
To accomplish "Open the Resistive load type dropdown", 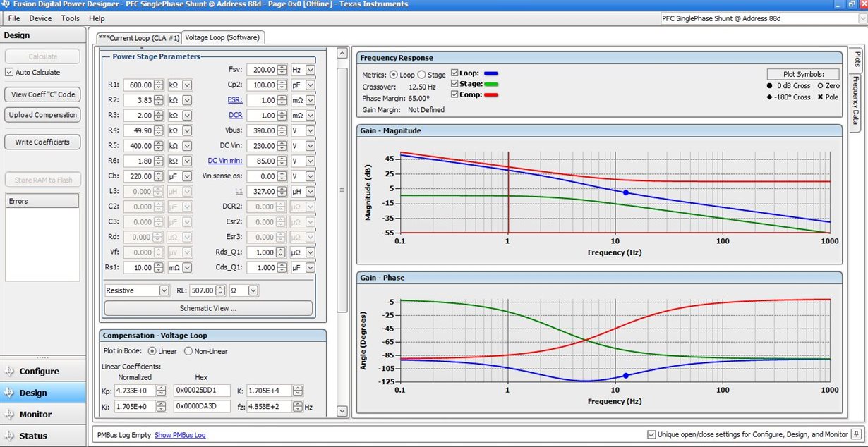I will pos(164,290).
